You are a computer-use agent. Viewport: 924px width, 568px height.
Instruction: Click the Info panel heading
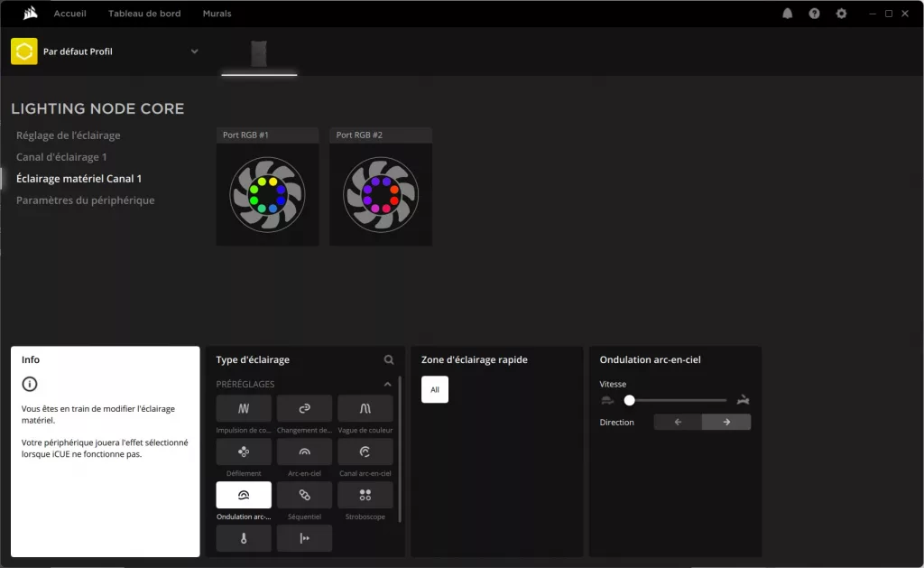click(x=31, y=359)
